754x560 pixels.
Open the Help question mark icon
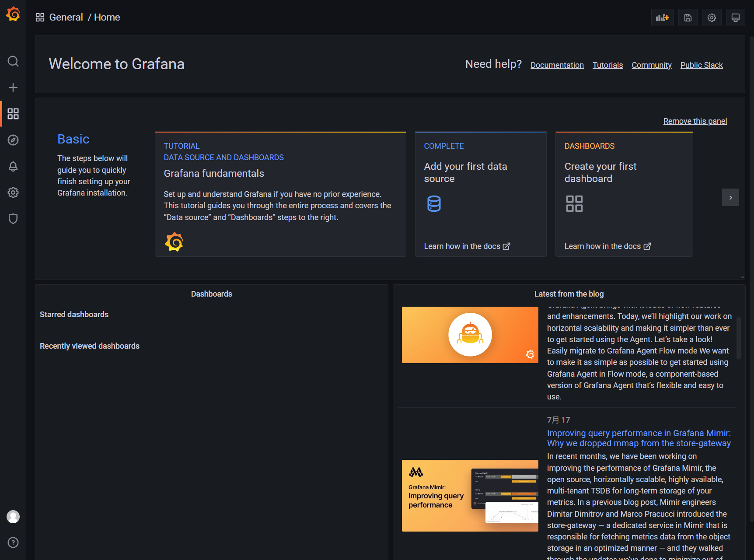tap(13, 542)
